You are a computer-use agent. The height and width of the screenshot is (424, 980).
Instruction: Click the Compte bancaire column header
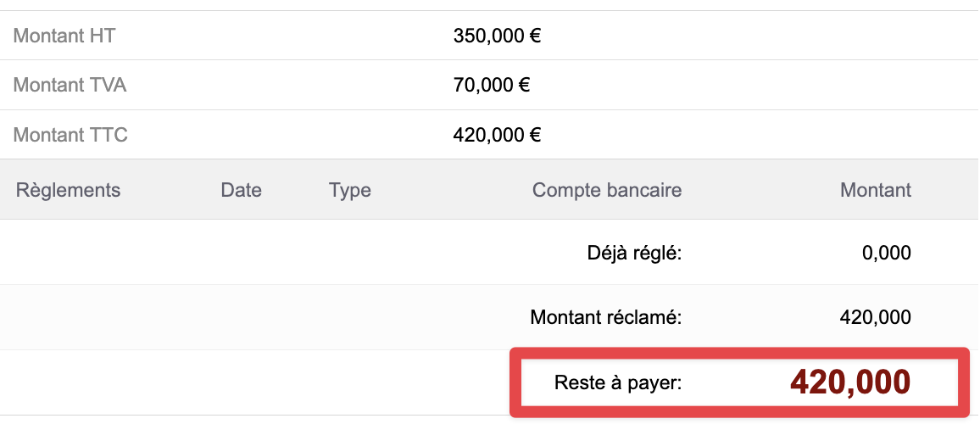[x=607, y=189]
